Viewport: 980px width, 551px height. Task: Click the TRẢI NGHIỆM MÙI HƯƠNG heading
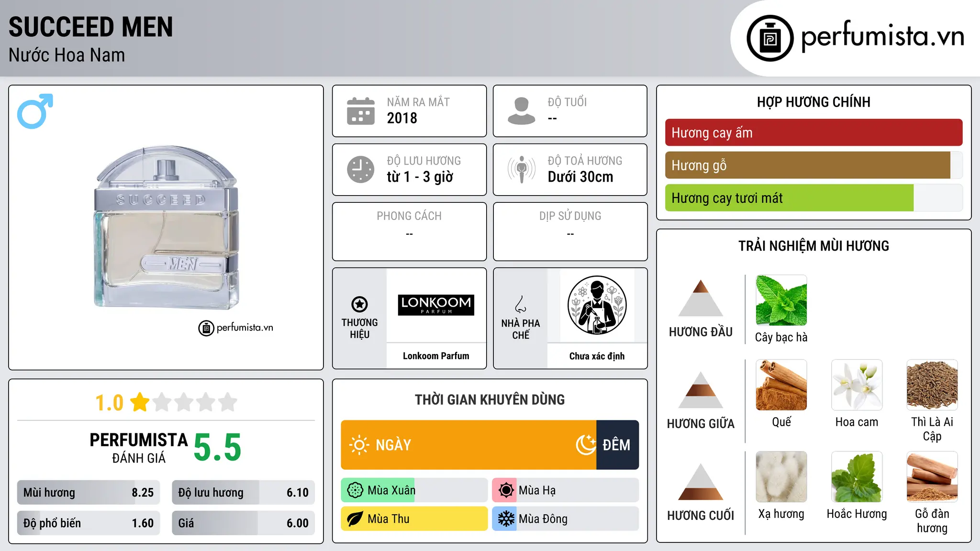coord(813,246)
